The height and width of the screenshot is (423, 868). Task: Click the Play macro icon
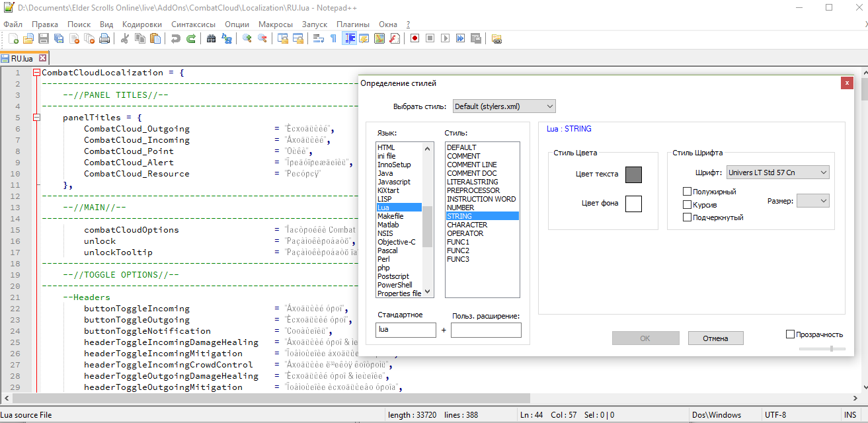(x=445, y=38)
